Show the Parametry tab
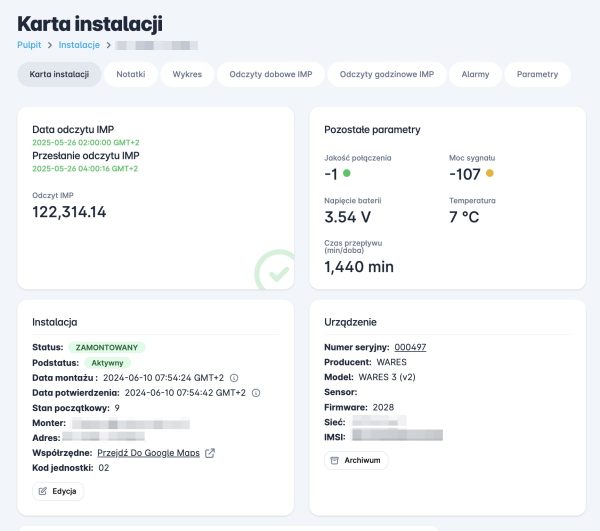The width and height of the screenshot is (600, 531). tap(537, 75)
